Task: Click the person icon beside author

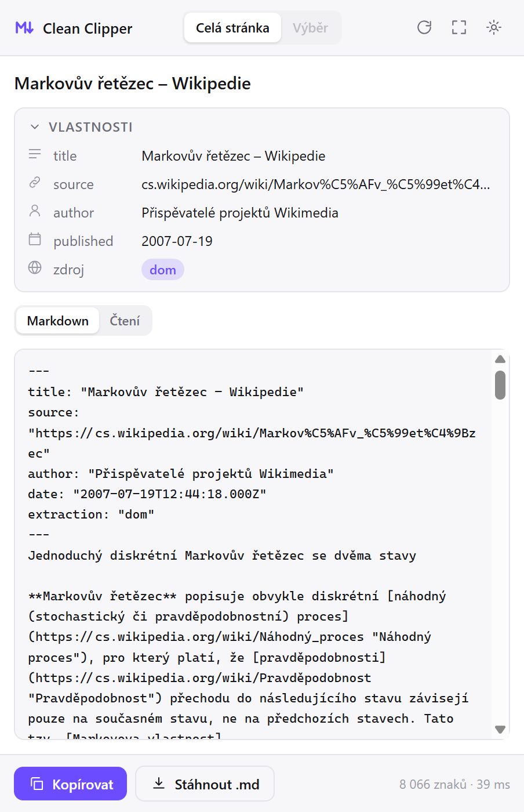Action: (35, 211)
